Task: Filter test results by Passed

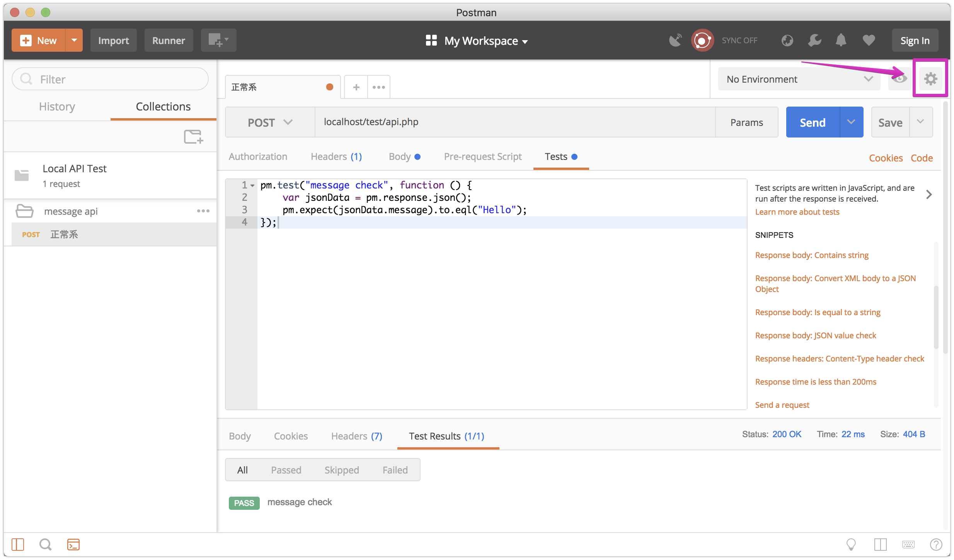Action: point(286,470)
